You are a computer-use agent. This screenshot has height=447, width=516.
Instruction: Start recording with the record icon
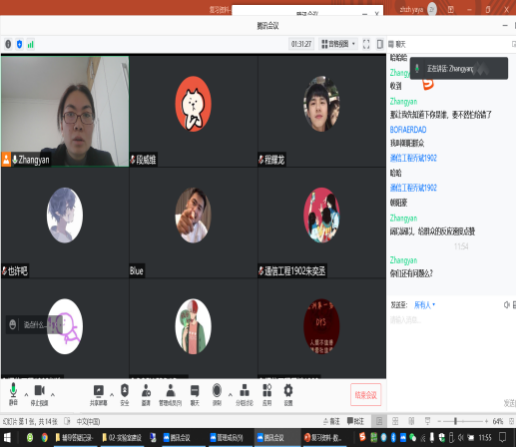pyautogui.click(x=217, y=395)
